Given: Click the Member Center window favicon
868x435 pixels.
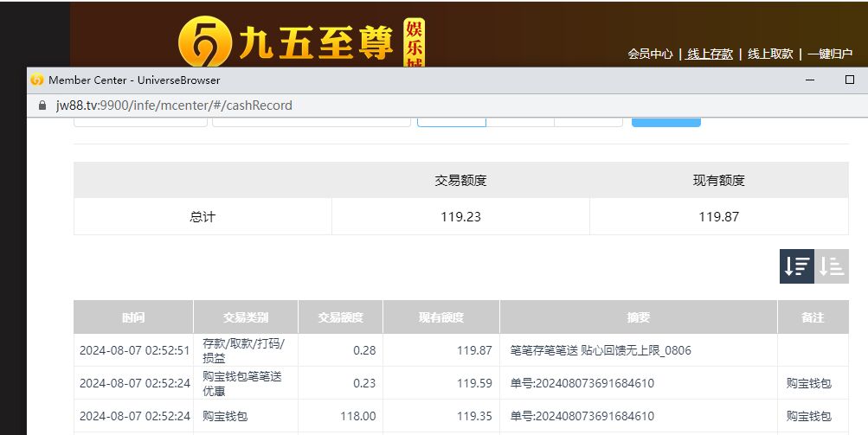Looking at the screenshot, I should tap(37, 80).
